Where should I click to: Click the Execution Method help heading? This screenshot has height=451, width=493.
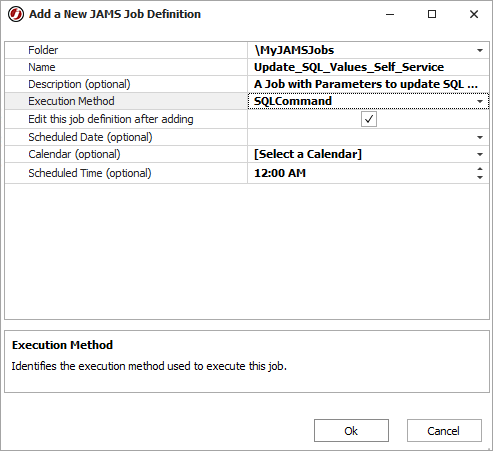tap(62, 345)
